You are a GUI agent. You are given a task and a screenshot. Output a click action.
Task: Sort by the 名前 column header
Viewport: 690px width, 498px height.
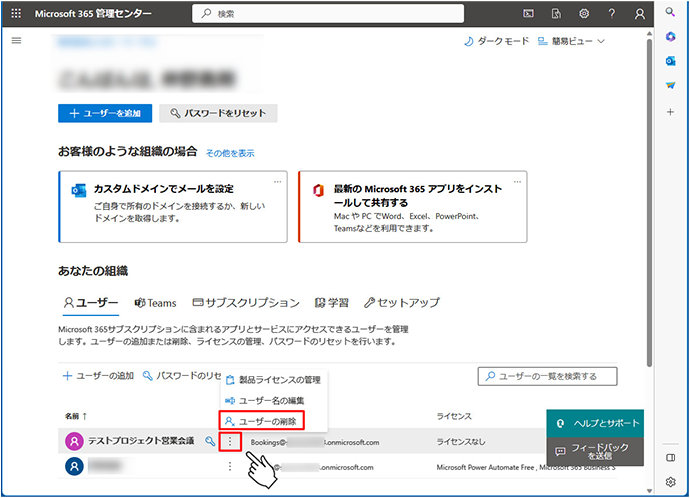click(76, 416)
